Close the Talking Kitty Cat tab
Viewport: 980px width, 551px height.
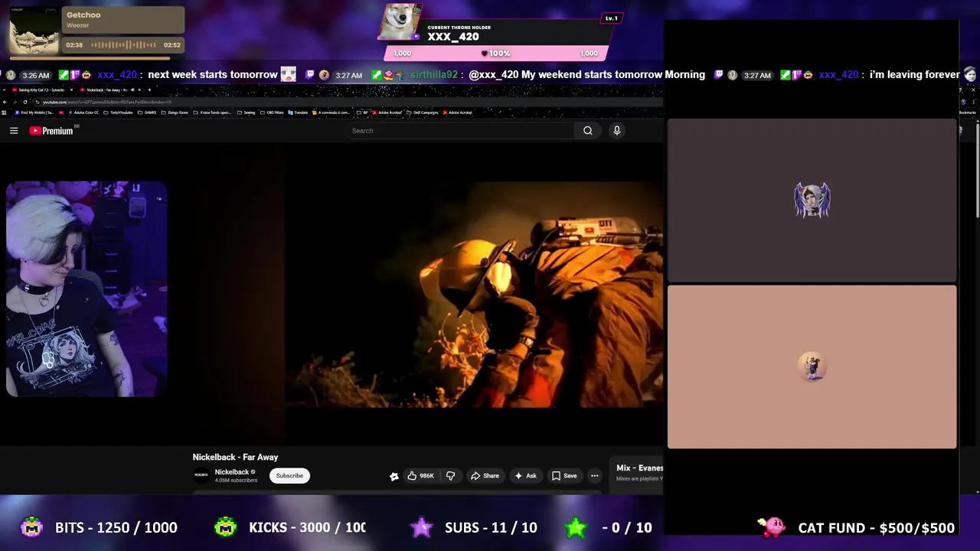71,90
